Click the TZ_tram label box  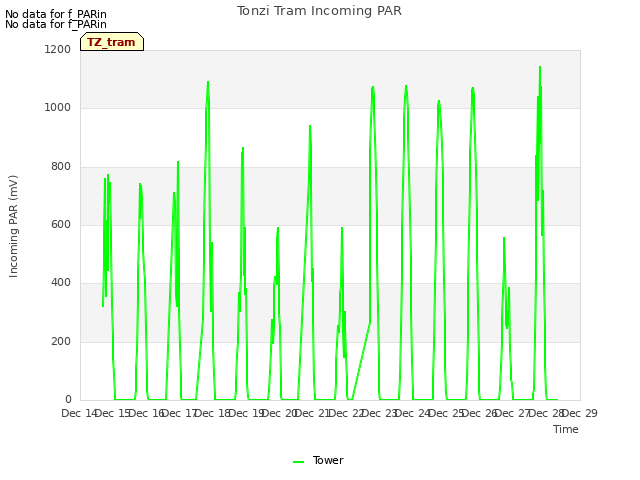pyautogui.click(x=112, y=42)
